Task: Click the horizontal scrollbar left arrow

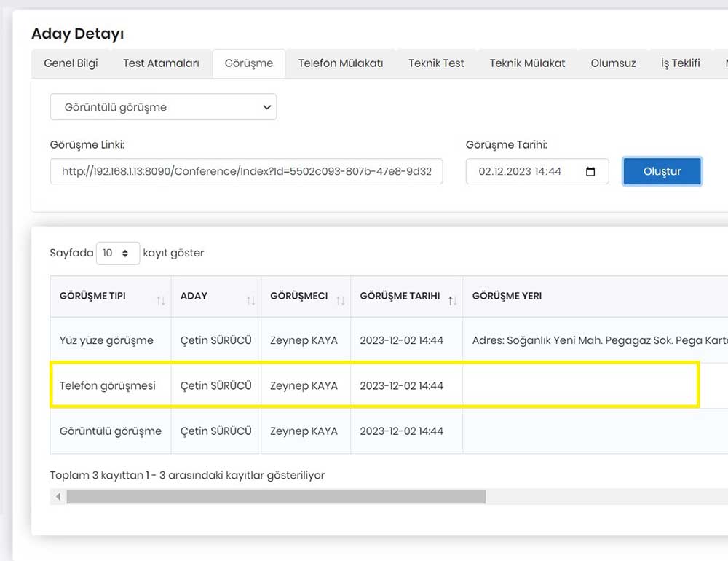Action: pos(58,496)
